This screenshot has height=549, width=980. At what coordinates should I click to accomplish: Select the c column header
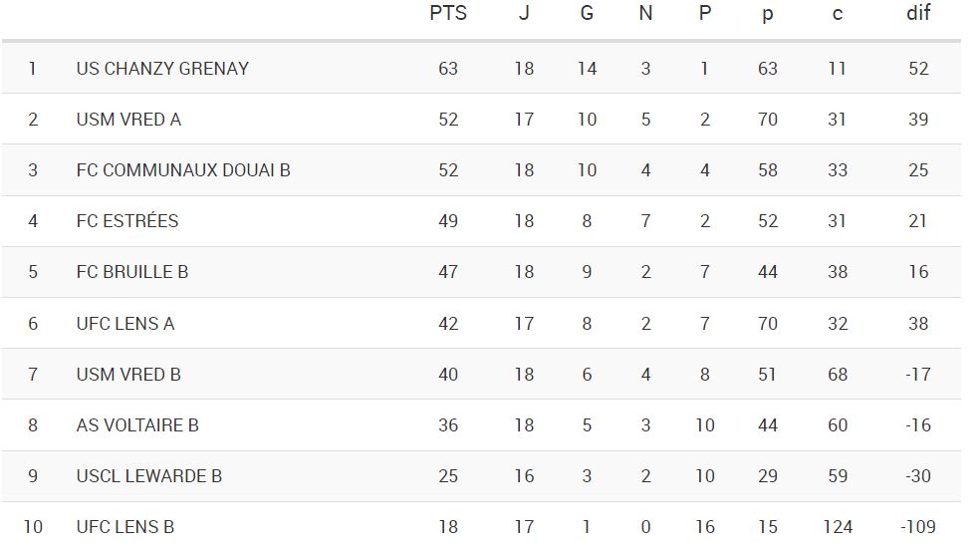coord(837,14)
